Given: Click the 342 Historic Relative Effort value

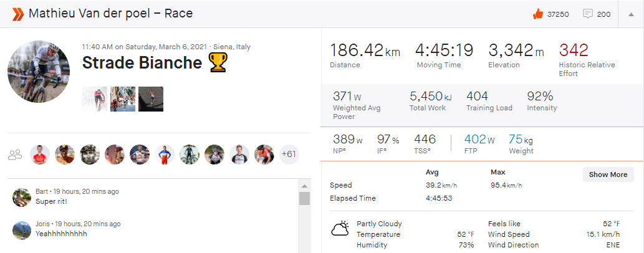Looking at the screenshot, I should (574, 50).
